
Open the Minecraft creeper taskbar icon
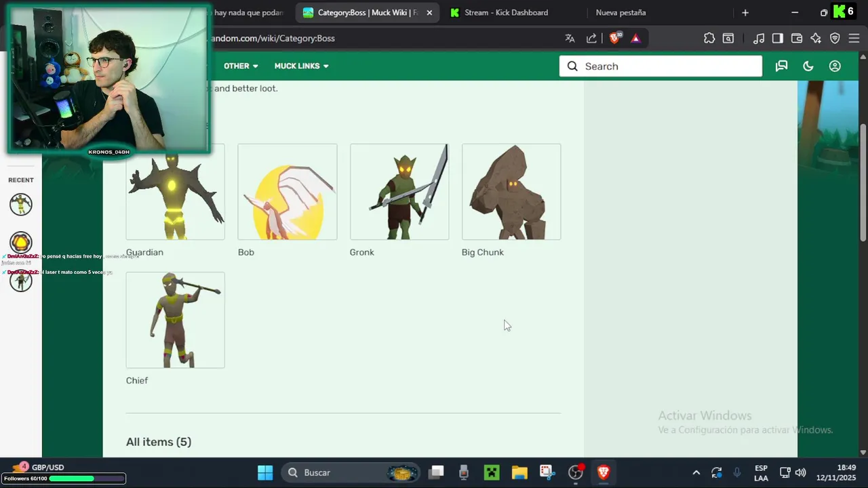(492, 472)
